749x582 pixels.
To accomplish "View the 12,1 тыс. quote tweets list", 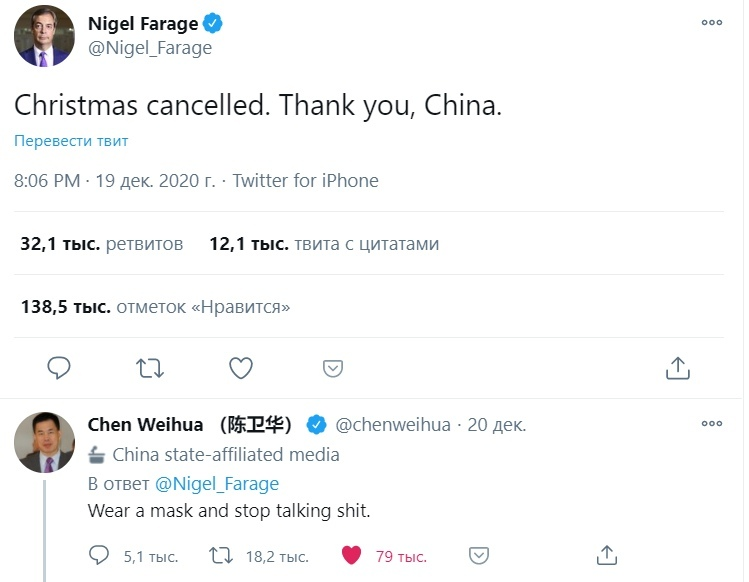I will 324,243.
